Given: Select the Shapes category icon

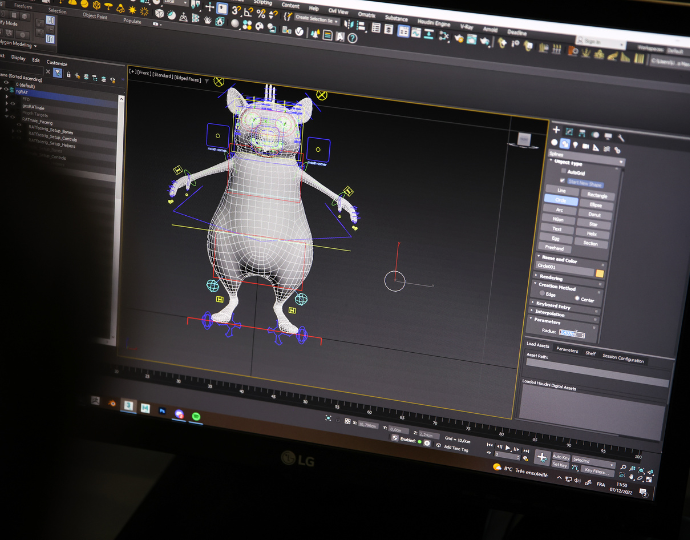Looking at the screenshot, I should [565, 144].
